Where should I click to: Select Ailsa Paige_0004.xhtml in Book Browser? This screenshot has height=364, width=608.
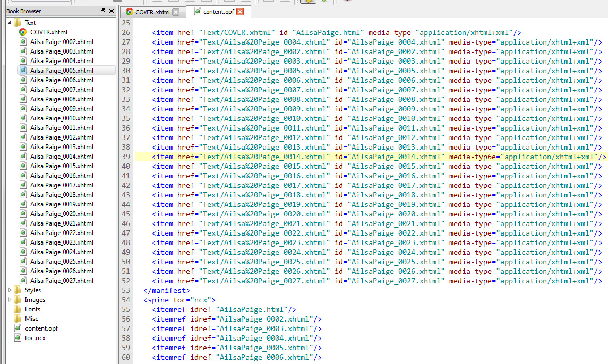click(62, 61)
